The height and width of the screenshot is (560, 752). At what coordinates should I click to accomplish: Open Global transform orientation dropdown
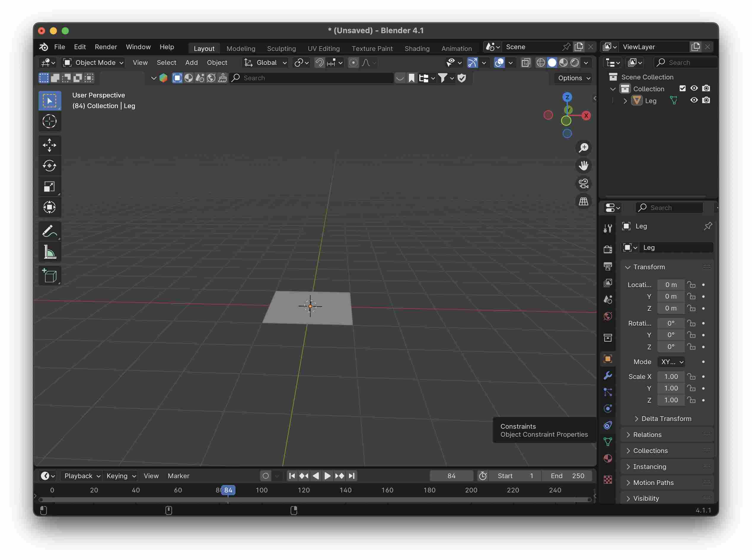[266, 63]
